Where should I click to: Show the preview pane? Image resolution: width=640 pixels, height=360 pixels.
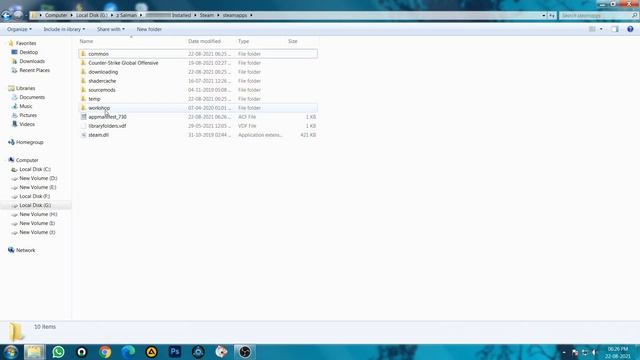click(615, 29)
